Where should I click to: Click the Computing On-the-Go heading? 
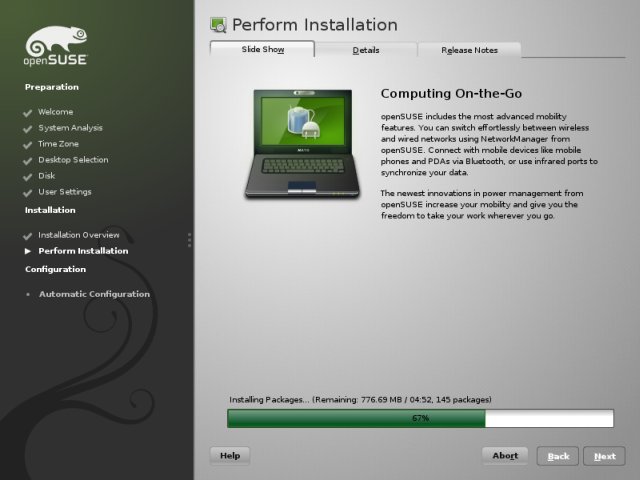pyautogui.click(x=451, y=93)
